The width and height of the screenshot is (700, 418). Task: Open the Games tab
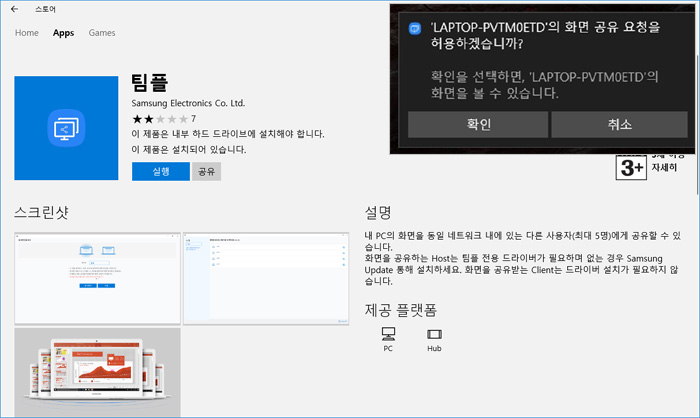(x=102, y=33)
